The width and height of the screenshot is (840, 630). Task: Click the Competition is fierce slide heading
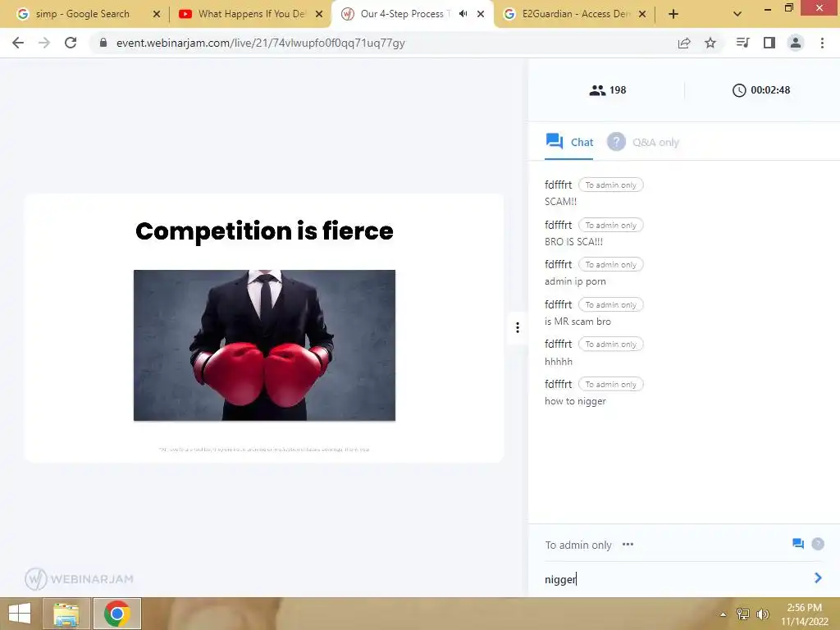(x=265, y=231)
